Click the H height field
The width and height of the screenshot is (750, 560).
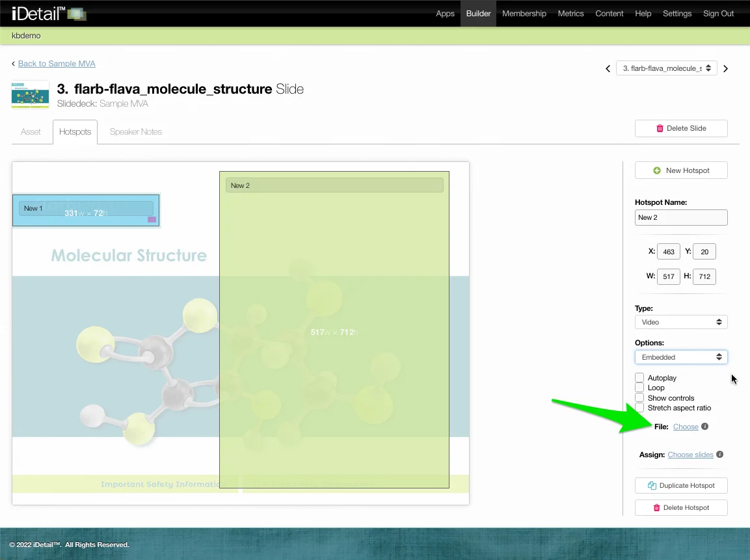click(x=704, y=276)
